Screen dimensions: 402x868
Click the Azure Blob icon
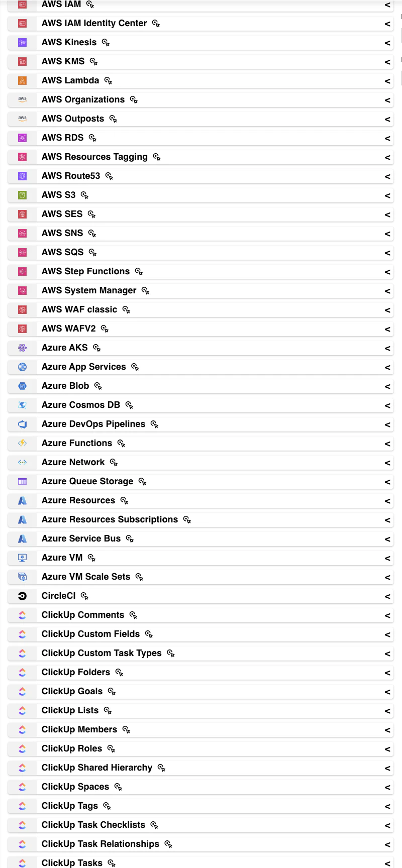tap(22, 386)
